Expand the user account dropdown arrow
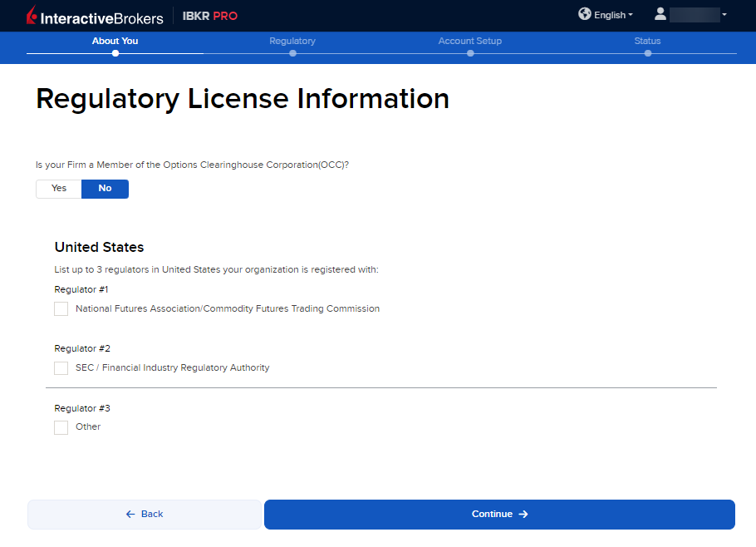Viewport: 756px width, 547px height. point(724,15)
